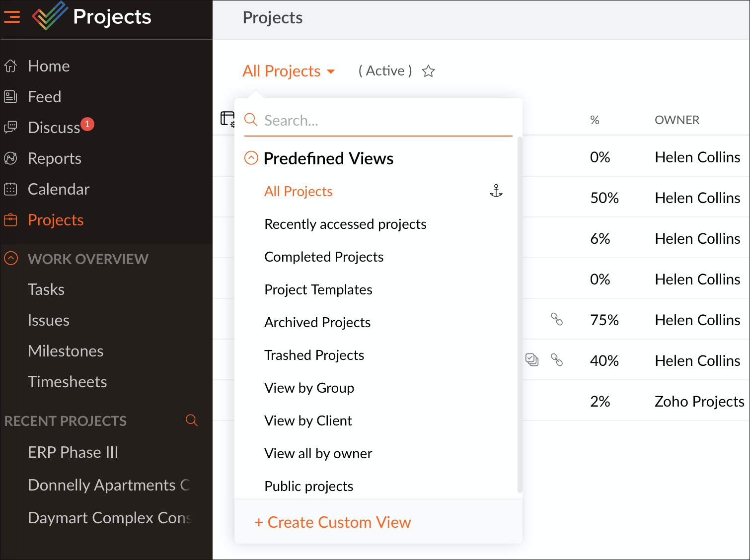Open ERP Phase III project
The image size is (750, 560).
coord(73,452)
